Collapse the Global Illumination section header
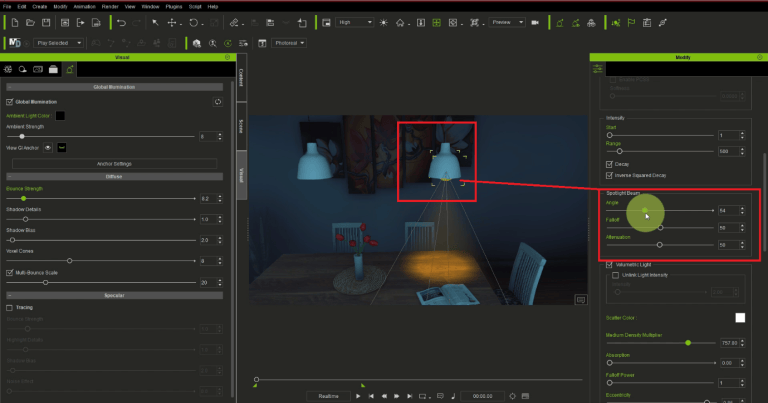Image resolution: width=768 pixels, height=403 pixels. click(114, 87)
